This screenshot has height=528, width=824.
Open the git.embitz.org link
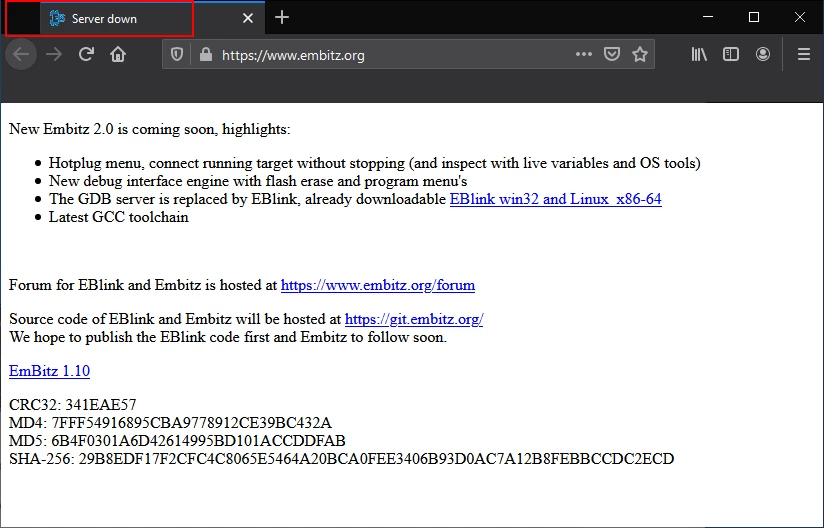[x=414, y=319]
